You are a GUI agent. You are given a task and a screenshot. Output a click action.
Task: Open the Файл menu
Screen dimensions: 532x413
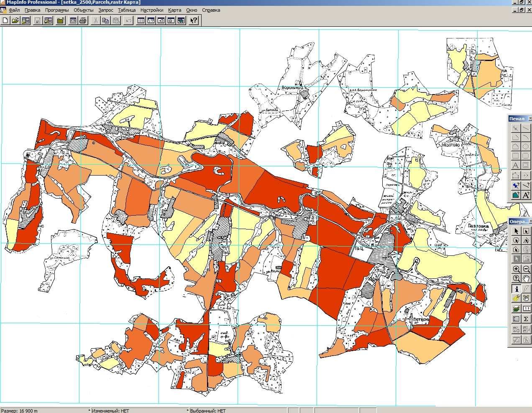(14, 10)
